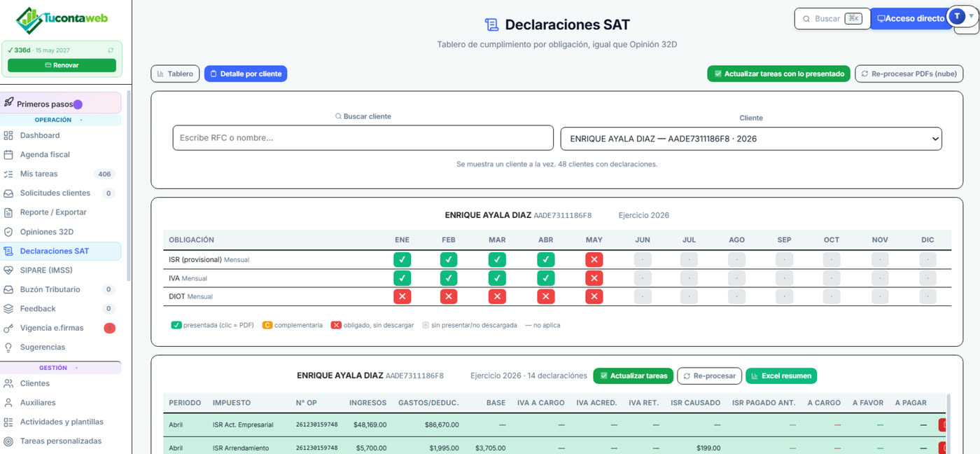The width and height of the screenshot is (980, 454).
Task: Collapse the GESTIÓN sidebar section
Action: point(61,368)
